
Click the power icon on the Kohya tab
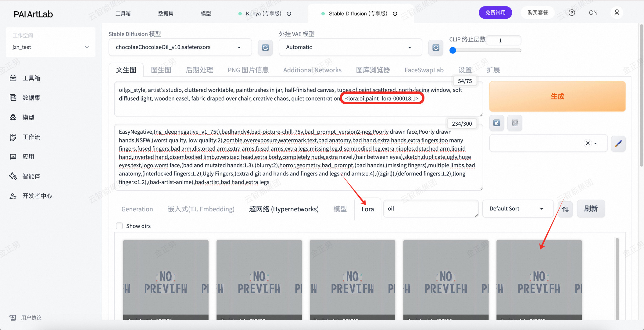(289, 14)
